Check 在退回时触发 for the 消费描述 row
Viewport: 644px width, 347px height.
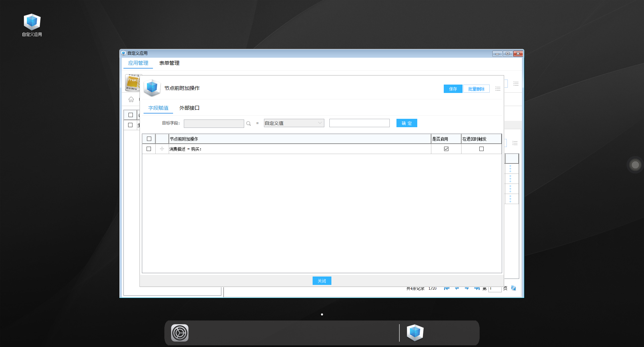481,149
